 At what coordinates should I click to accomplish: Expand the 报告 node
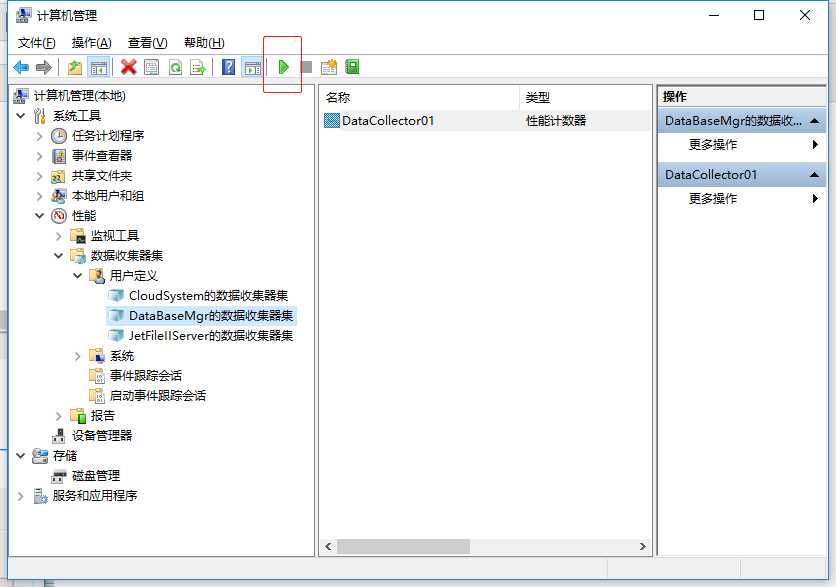point(59,416)
